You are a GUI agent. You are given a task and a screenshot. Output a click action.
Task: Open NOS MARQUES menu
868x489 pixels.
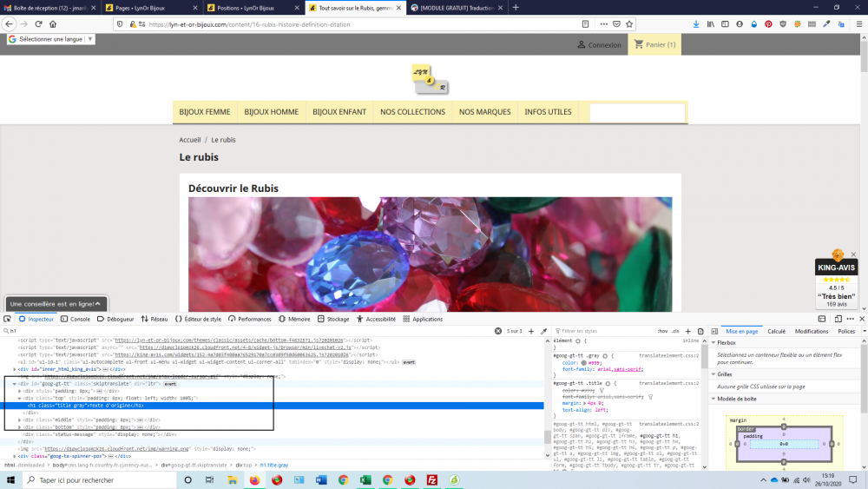click(485, 112)
